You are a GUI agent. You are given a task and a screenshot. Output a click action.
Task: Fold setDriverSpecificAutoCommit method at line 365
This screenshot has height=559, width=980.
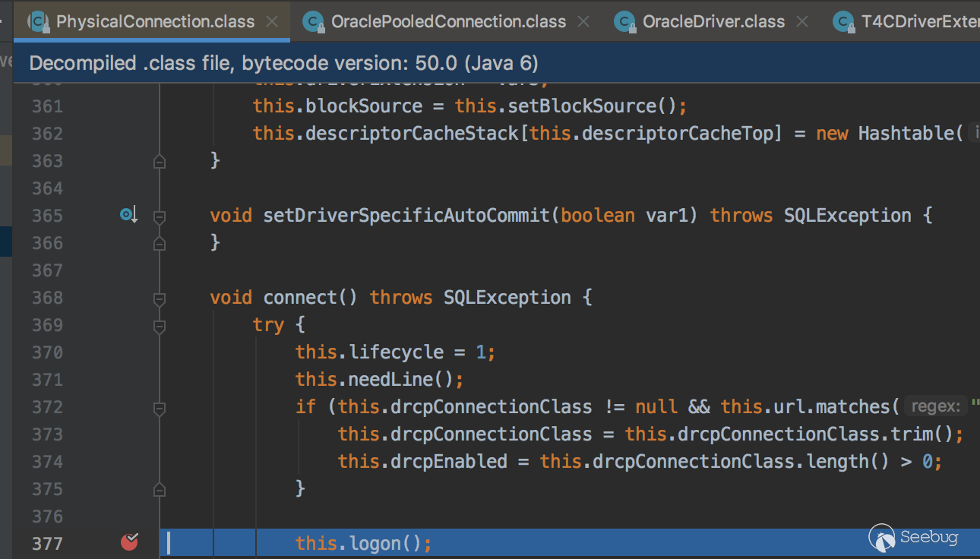click(x=160, y=216)
